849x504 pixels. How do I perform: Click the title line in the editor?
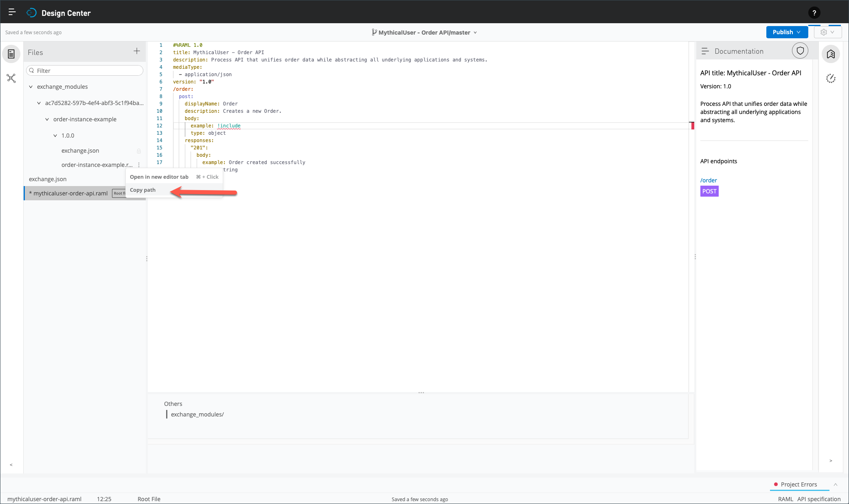219,53
